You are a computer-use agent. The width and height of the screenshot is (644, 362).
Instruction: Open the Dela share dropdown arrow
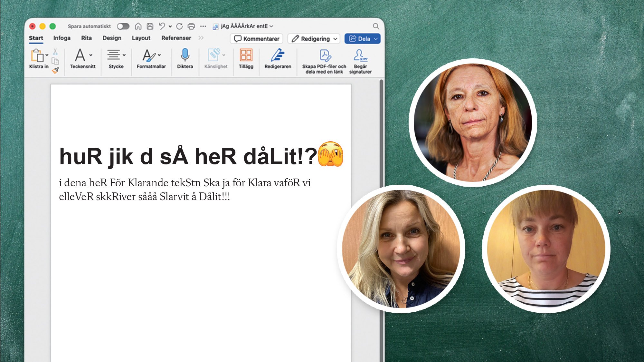point(376,39)
